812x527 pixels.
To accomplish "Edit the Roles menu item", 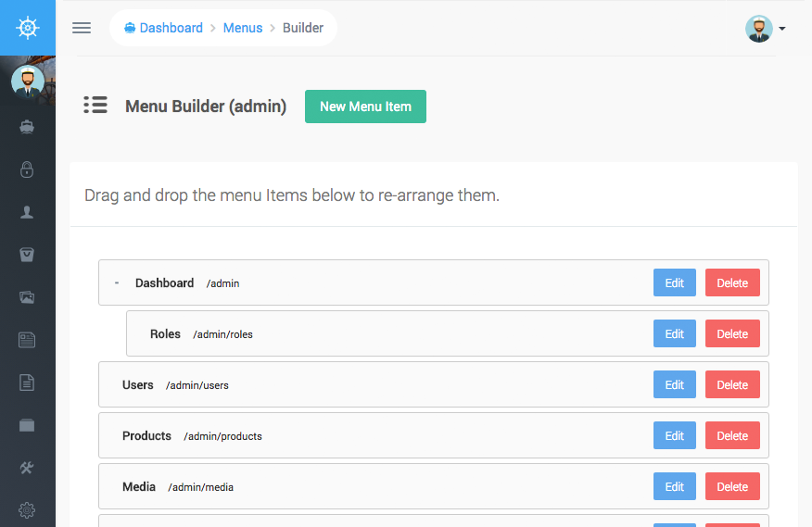I will pos(674,334).
